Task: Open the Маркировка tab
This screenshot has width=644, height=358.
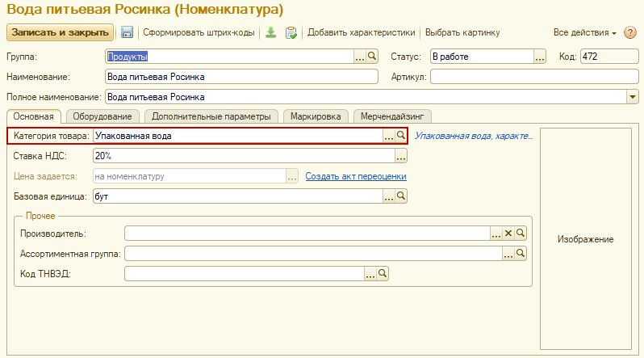Action: pos(316,116)
